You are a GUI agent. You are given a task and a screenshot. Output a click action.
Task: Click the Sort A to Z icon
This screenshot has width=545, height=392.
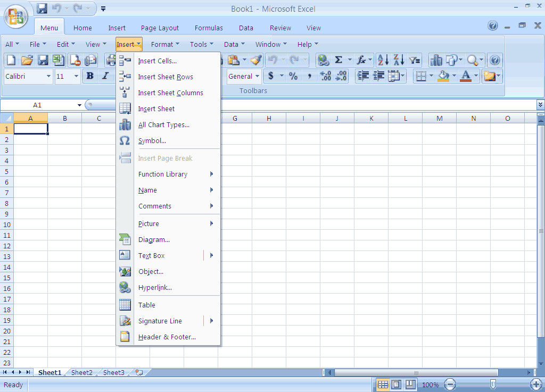[x=383, y=60]
